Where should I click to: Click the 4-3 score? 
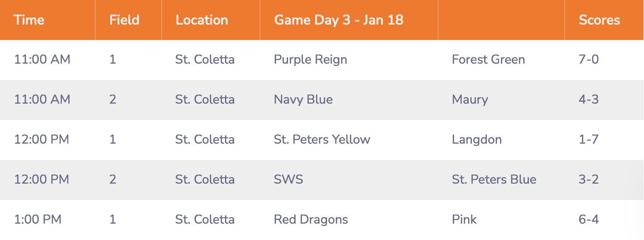pos(589,100)
